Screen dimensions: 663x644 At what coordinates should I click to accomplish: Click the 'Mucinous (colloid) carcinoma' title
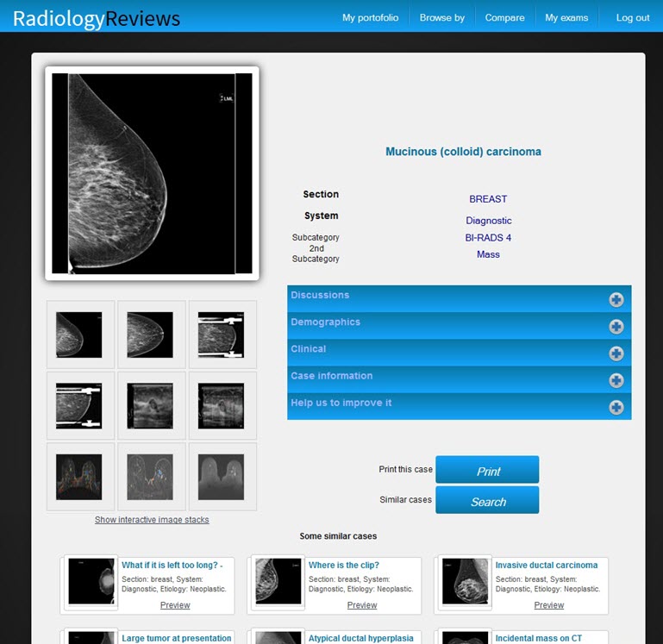[463, 152]
